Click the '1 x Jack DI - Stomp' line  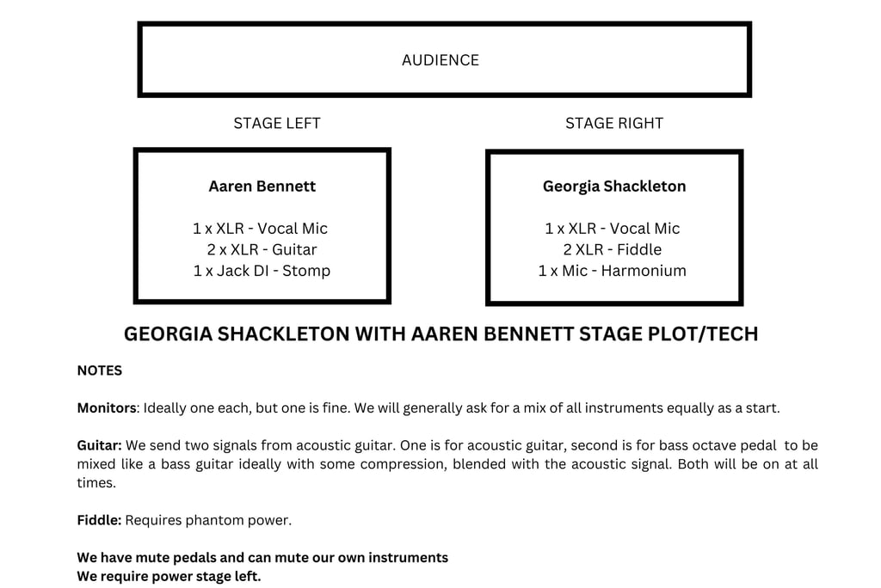tap(262, 271)
